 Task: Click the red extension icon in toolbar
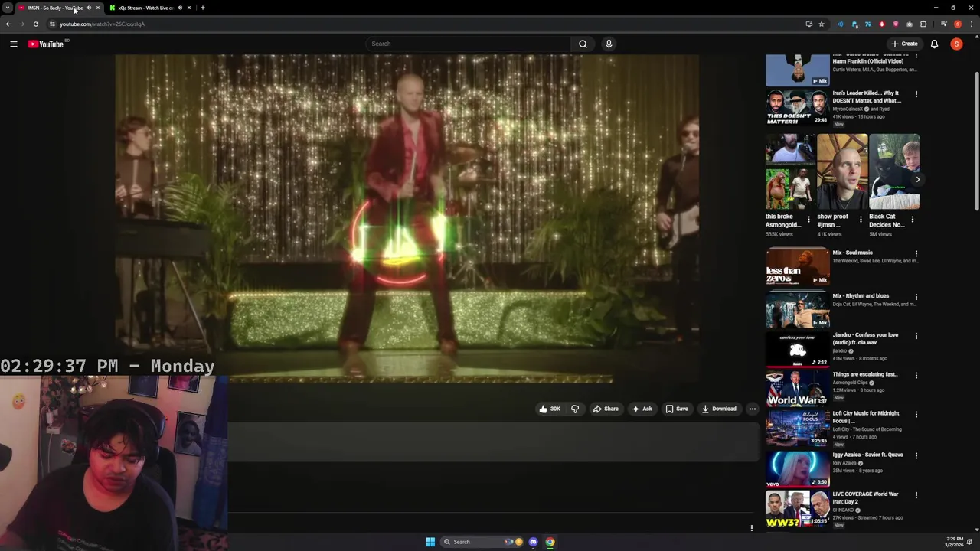pos(882,24)
